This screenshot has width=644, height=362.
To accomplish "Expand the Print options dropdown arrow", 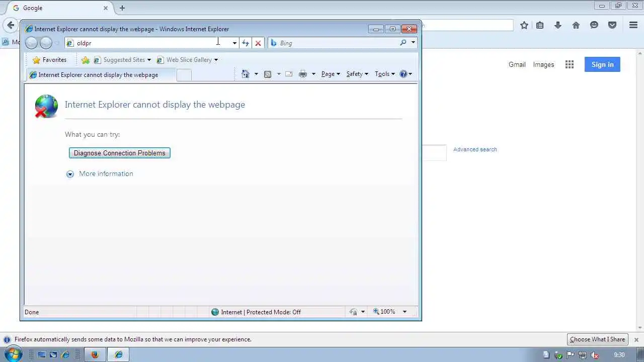I will click(313, 74).
